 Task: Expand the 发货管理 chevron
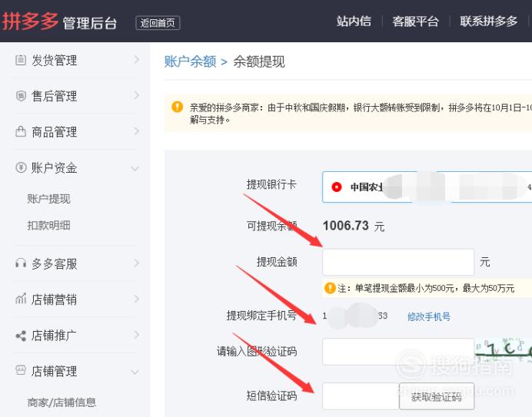point(136,60)
